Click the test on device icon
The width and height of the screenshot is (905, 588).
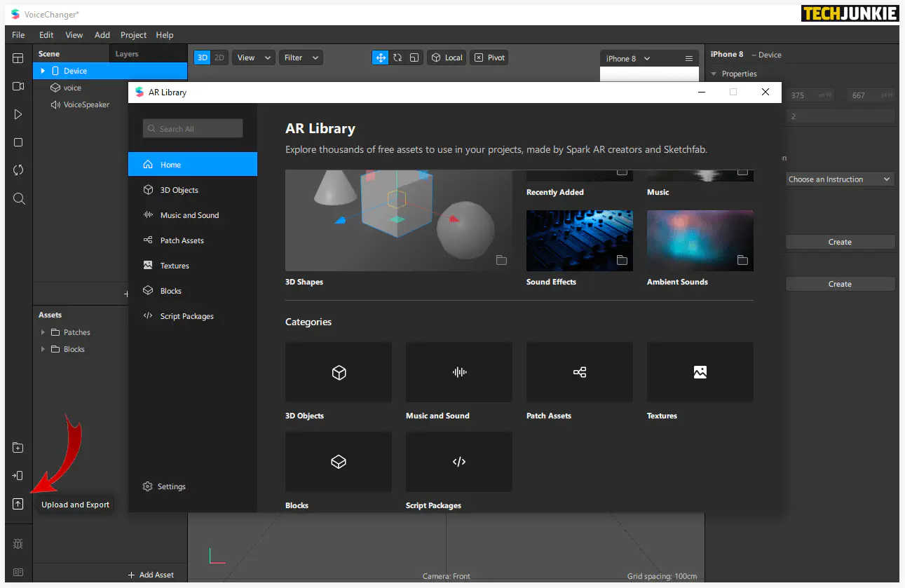click(x=18, y=476)
